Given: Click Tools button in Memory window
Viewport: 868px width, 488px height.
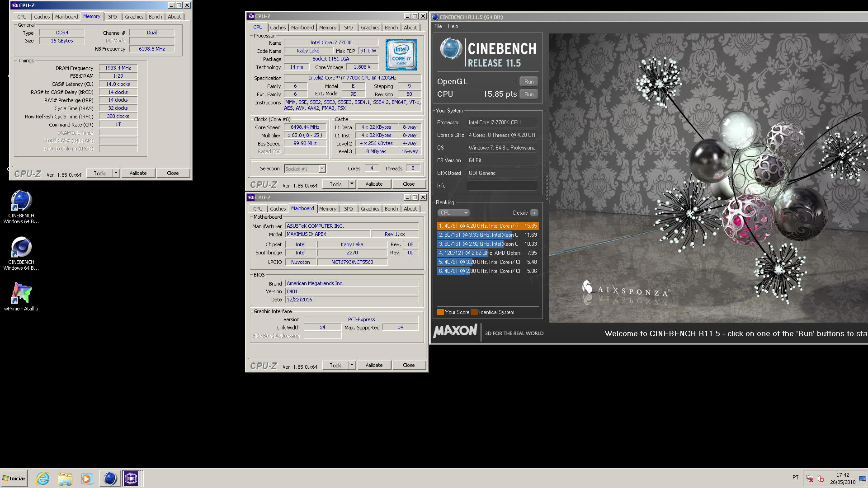Looking at the screenshot, I should click(x=99, y=173).
